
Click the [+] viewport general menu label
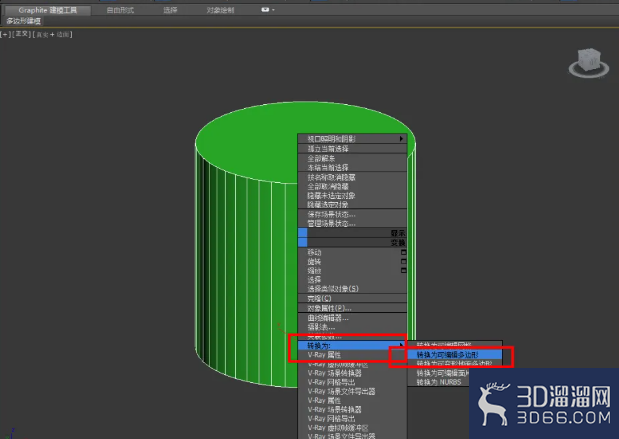coord(5,35)
